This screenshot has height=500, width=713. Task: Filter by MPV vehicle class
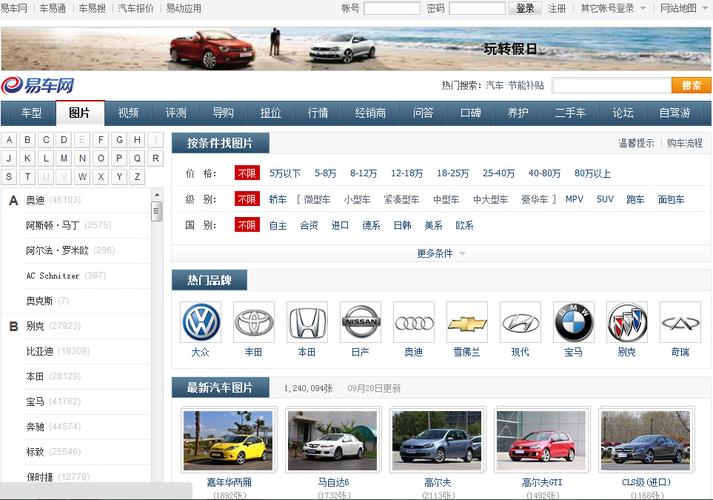click(x=574, y=199)
